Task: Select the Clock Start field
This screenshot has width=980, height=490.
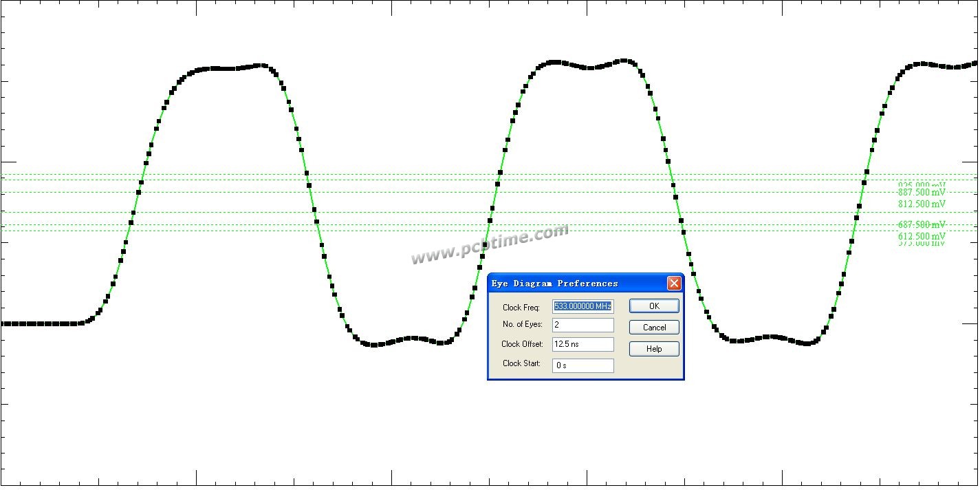Action: (x=583, y=365)
